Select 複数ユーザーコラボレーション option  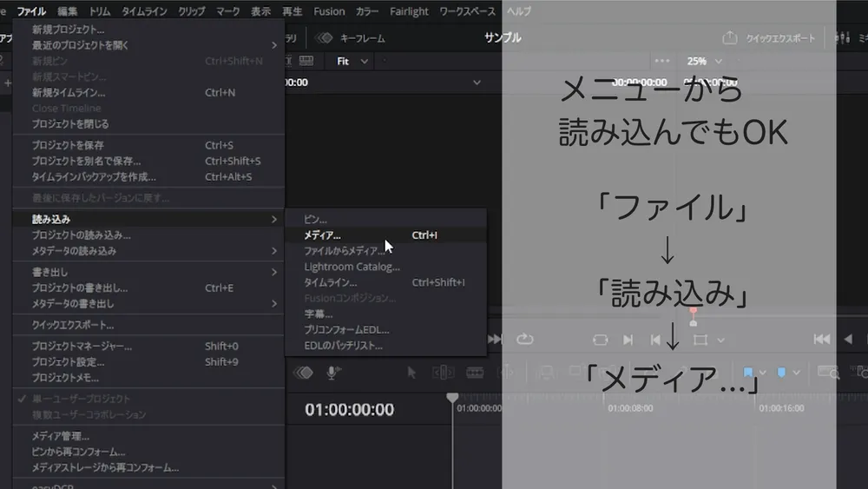tap(149, 415)
